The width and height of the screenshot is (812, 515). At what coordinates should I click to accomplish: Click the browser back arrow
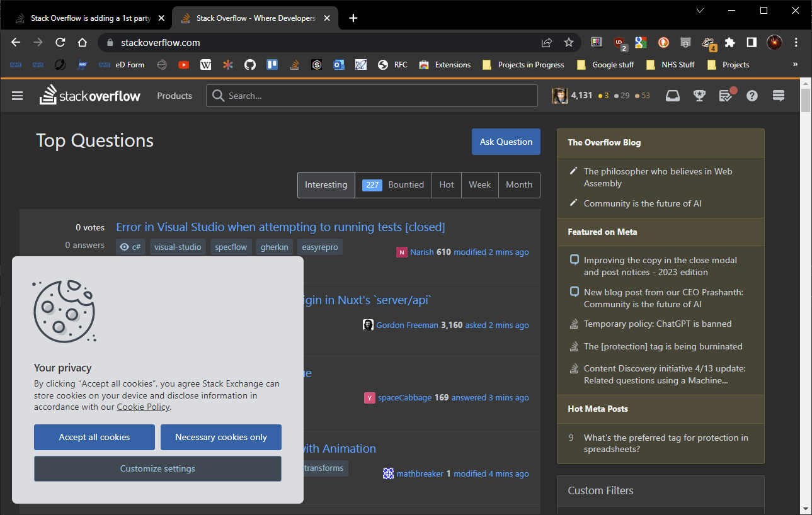pos(16,42)
